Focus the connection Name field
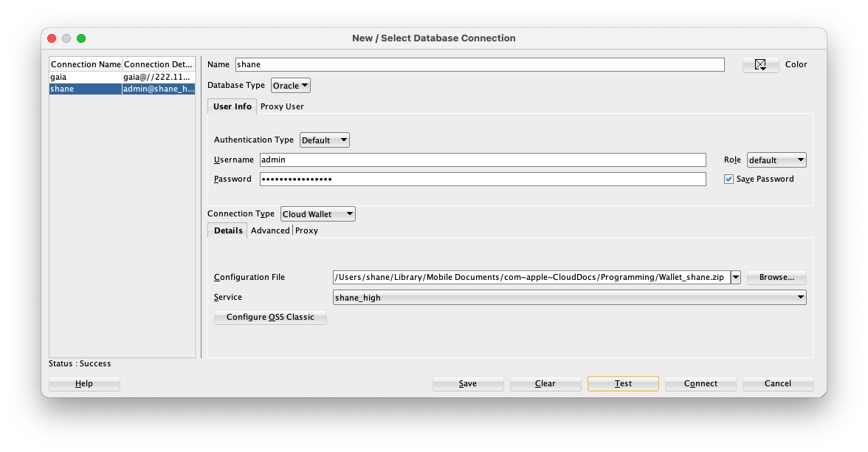The width and height of the screenshot is (868, 452). tap(480, 65)
